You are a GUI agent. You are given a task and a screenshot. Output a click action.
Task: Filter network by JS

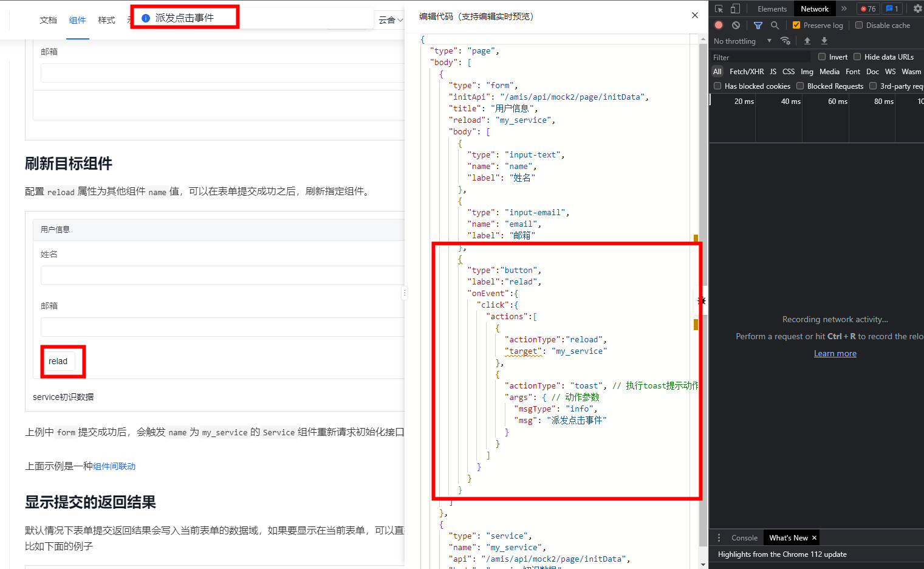(773, 71)
